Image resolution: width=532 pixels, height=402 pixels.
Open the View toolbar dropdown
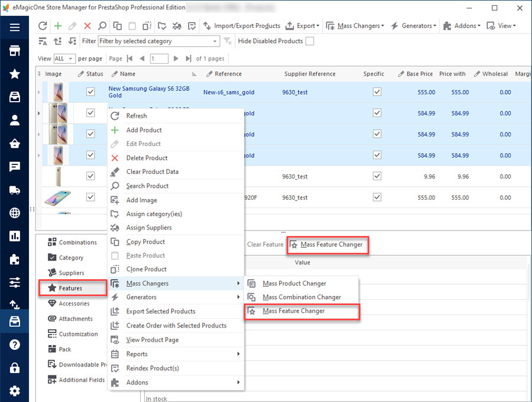(501, 26)
